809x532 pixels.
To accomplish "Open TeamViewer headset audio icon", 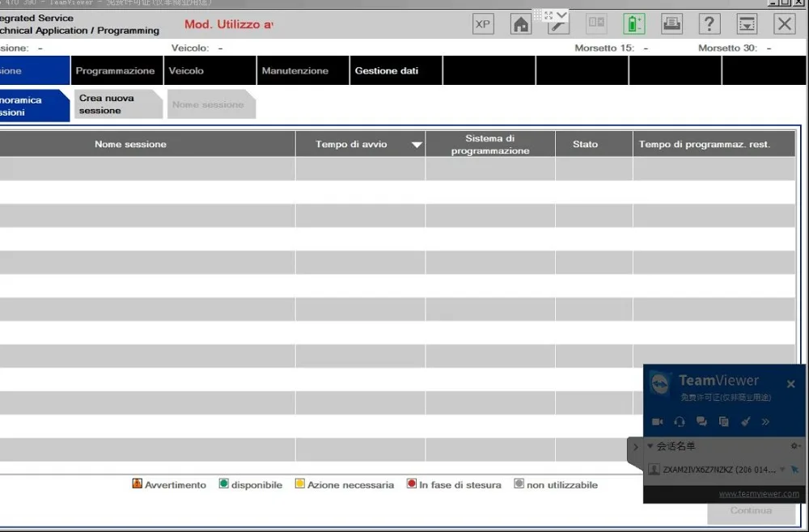I will coord(680,422).
